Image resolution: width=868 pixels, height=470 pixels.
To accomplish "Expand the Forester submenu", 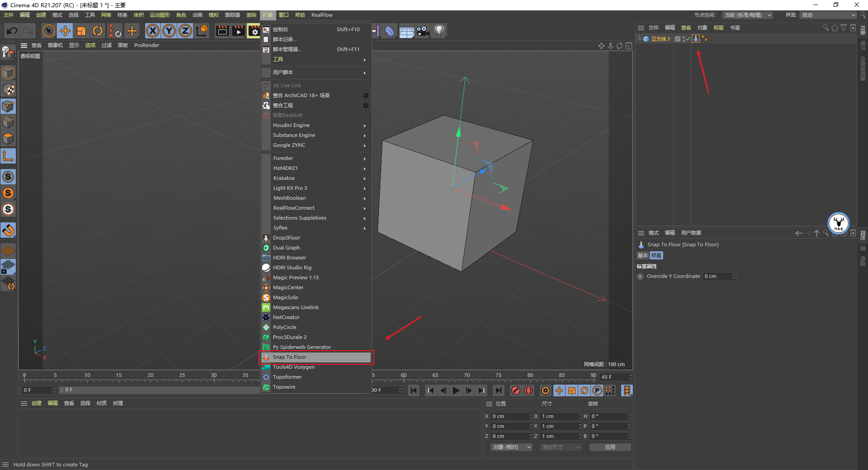I will coord(316,158).
